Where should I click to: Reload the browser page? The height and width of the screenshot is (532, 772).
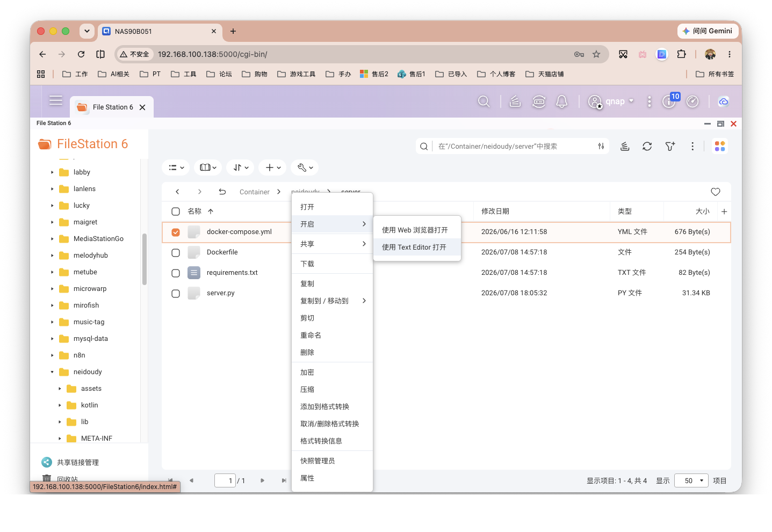tap(81, 54)
